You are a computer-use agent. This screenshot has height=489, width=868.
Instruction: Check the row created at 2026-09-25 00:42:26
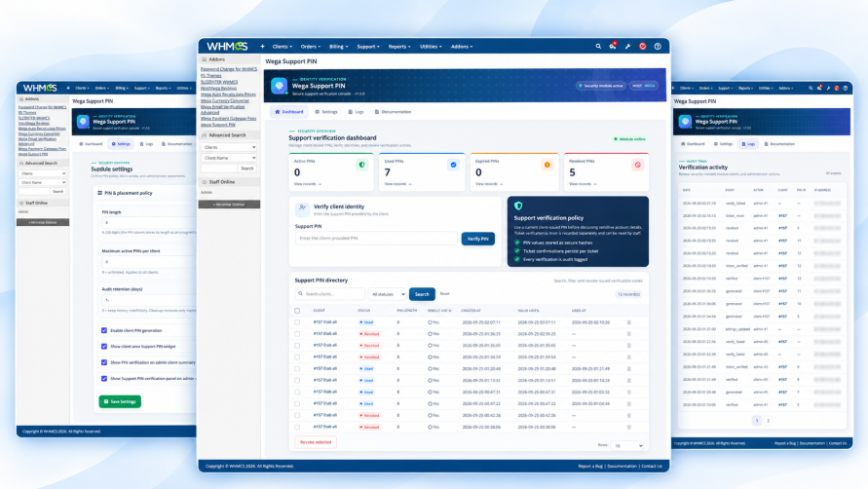click(297, 415)
